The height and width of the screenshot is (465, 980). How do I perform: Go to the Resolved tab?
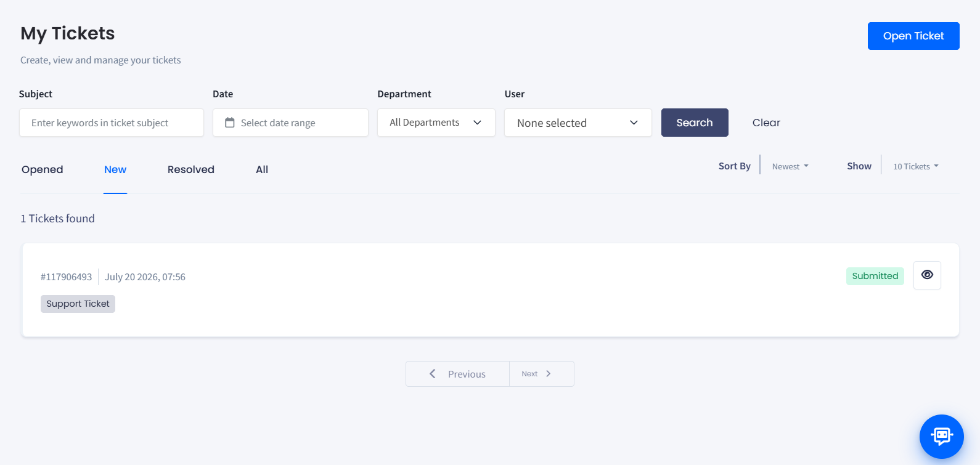(191, 169)
